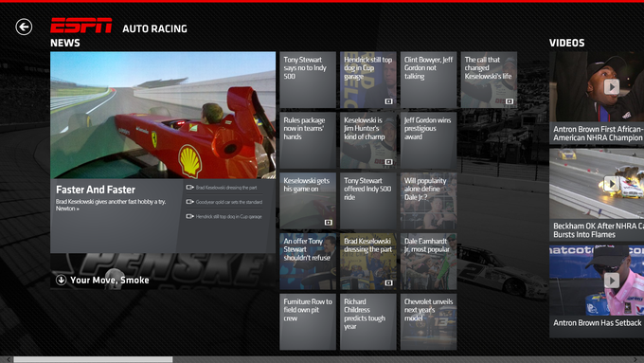The height and width of the screenshot is (363, 644).
Task: Click the AUTO RACING title
Action: [x=154, y=28]
